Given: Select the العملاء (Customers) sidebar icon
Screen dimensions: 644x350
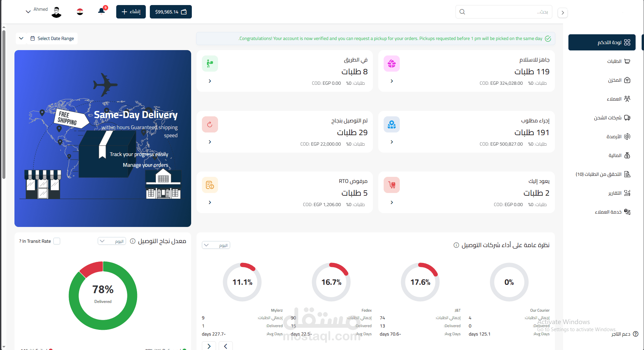Looking at the screenshot, I should 628,99.
